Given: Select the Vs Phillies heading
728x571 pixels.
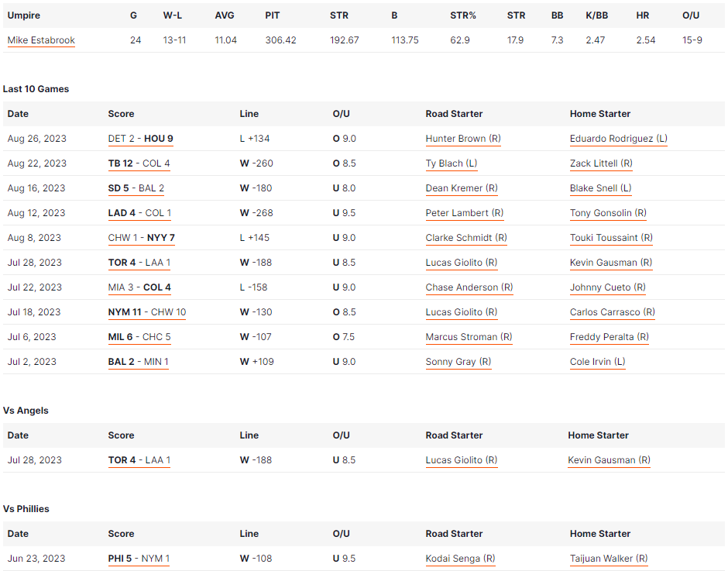Looking at the screenshot, I should pos(26,509).
